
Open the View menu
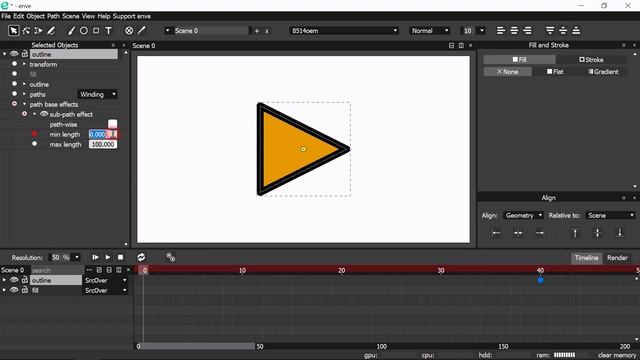pos(88,16)
